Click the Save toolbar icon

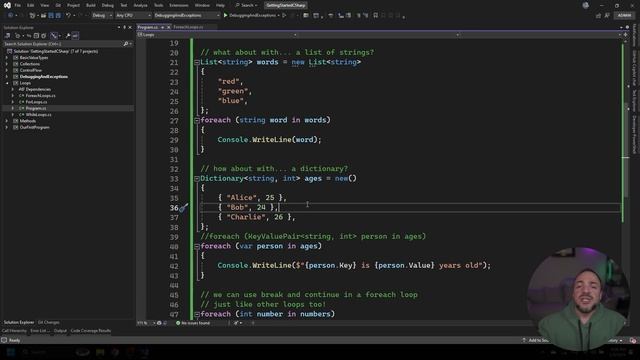(51, 16)
